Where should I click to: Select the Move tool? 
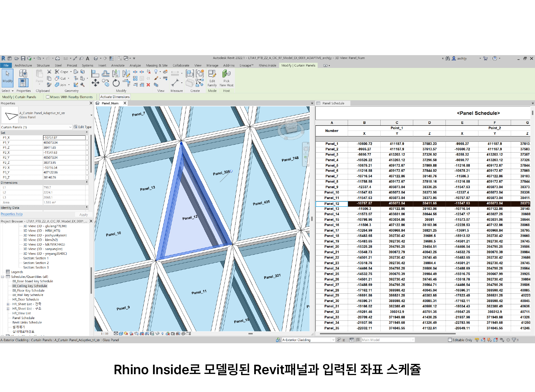(95, 83)
